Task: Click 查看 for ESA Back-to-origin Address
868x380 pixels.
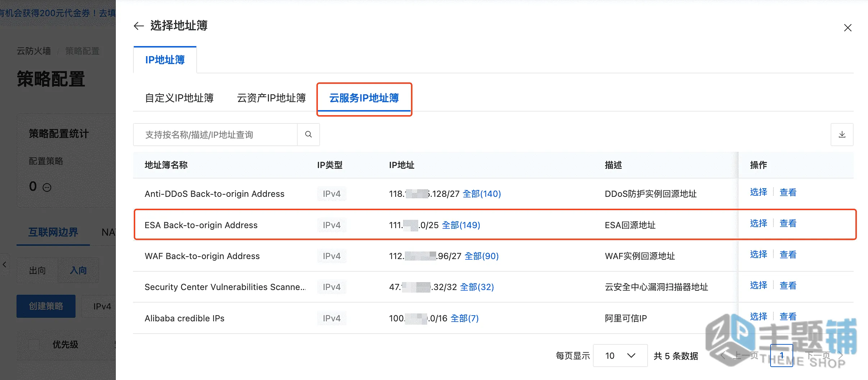Action: pos(788,223)
